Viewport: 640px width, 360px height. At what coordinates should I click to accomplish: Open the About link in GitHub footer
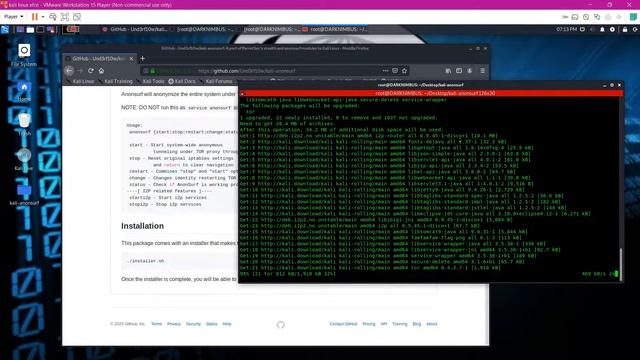[x=431, y=324]
